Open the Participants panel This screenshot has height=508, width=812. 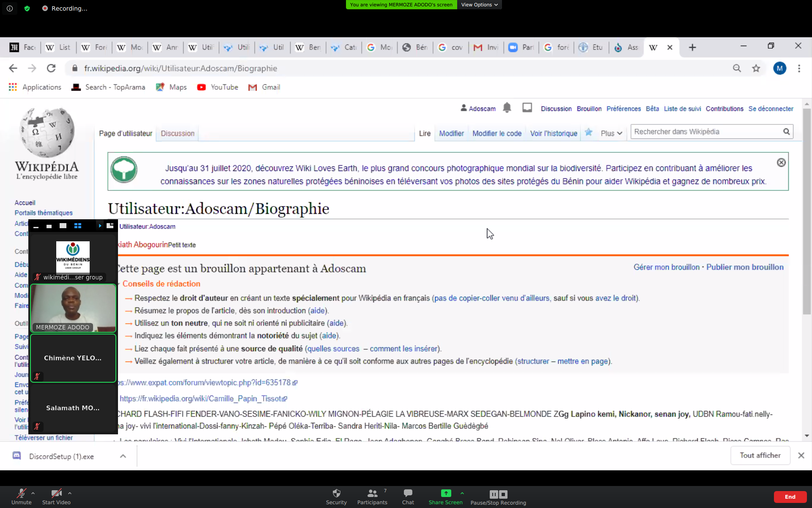372,497
